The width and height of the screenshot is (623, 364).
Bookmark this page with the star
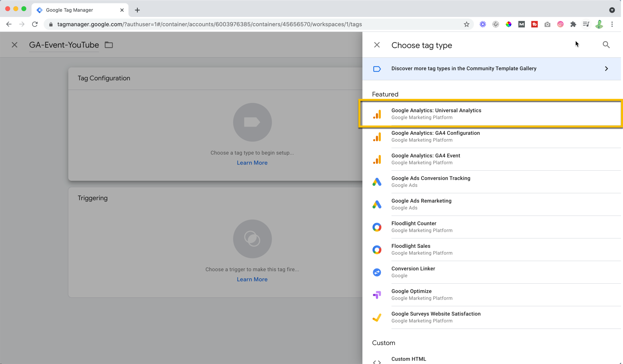pyautogui.click(x=467, y=24)
